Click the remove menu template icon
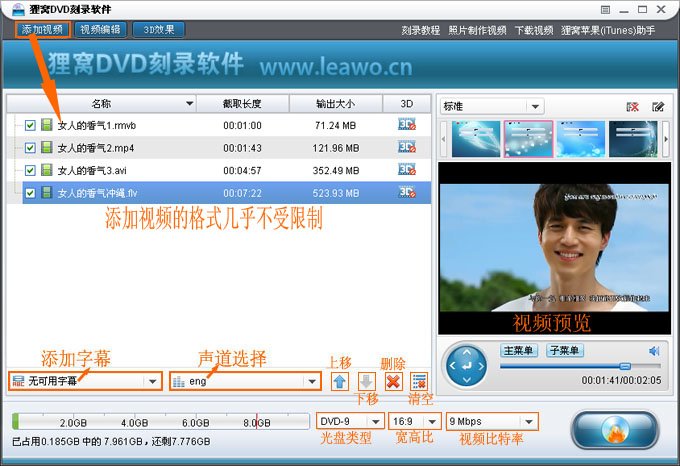This screenshot has height=466, width=680. [x=633, y=107]
